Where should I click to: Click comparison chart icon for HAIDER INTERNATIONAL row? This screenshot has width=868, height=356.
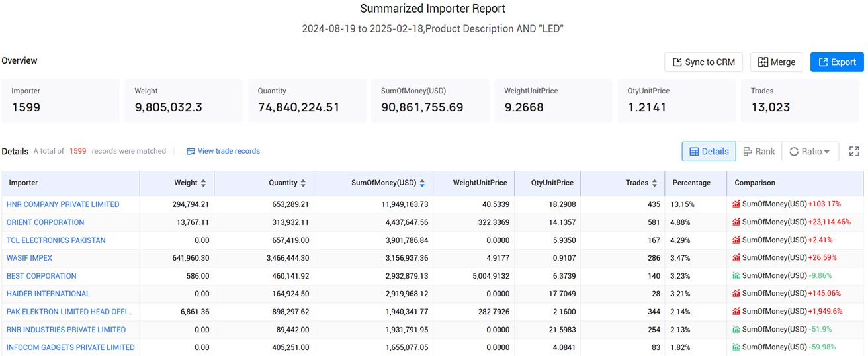coord(736,294)
